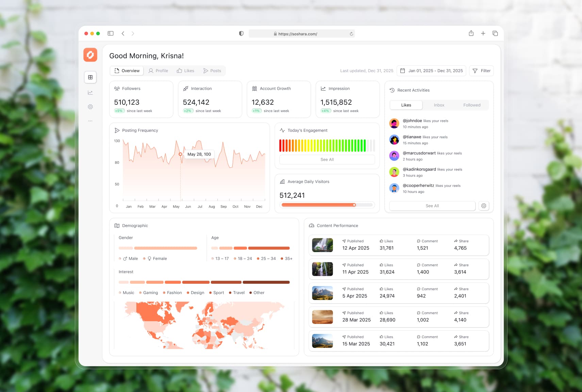Toggle the browser sidebar panel icon

111,33
